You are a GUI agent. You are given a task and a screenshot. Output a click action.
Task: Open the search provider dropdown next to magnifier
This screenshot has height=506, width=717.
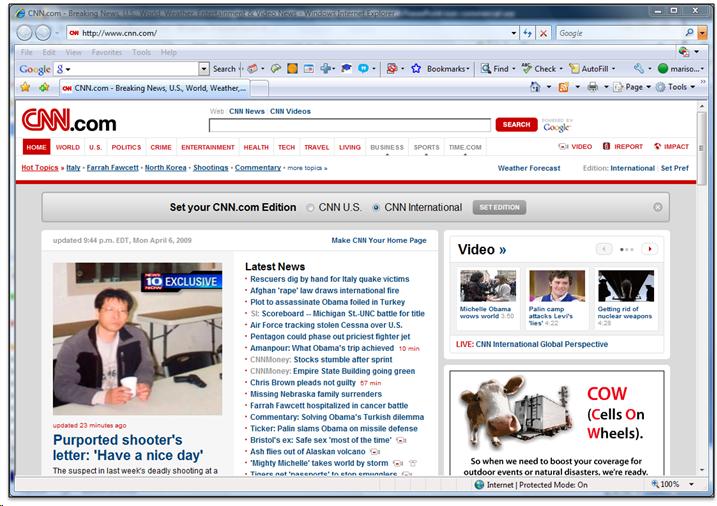tap(702, 33)
